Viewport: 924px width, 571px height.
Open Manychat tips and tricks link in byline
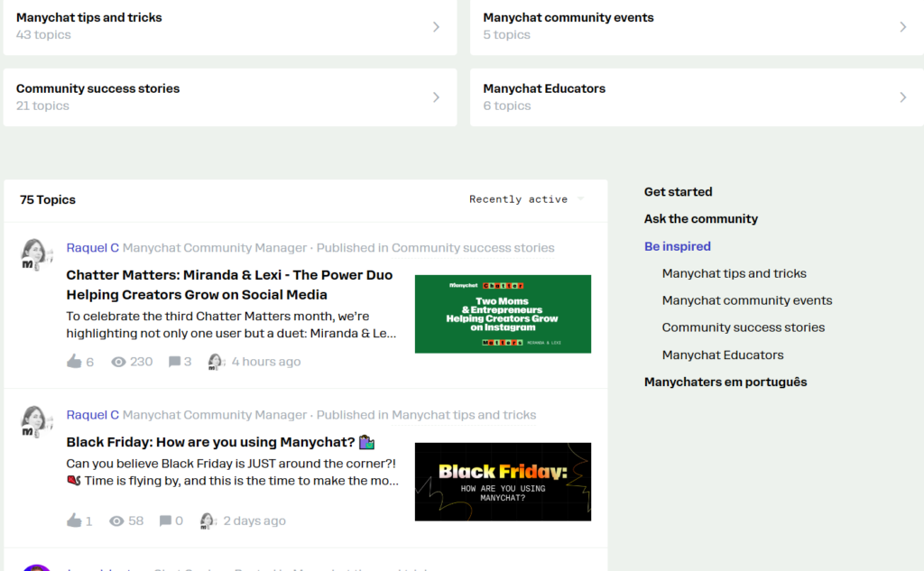pos(464,415)
